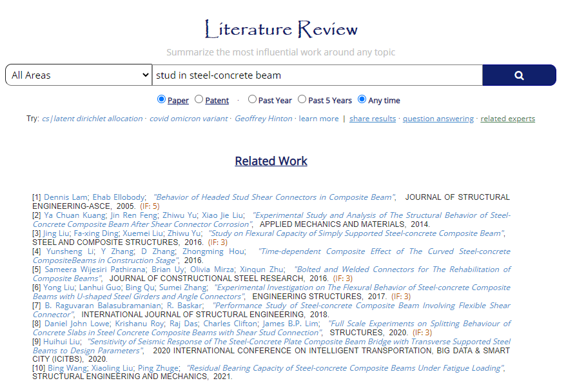Viewport: 566px width, 392px height.
Task: Open author R. Baskar's page
Action: click(184, 306)
